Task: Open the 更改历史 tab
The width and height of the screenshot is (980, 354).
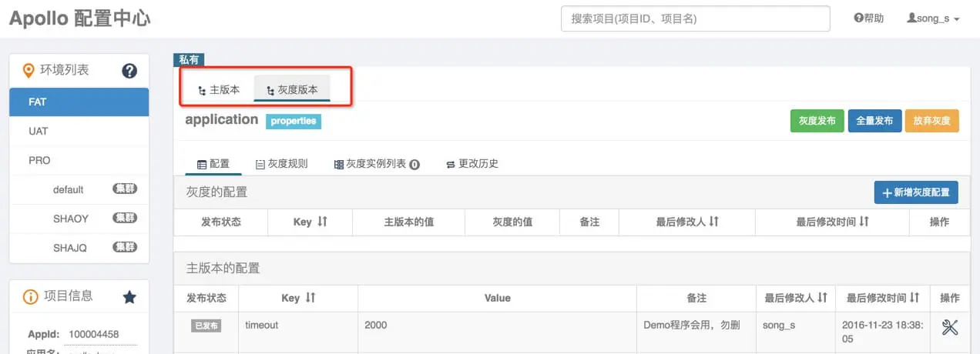Action: click(x=472, y=163)
